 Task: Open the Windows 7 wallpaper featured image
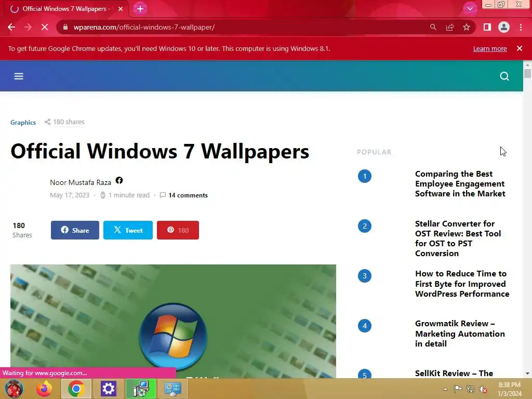(x=173, y=321)
